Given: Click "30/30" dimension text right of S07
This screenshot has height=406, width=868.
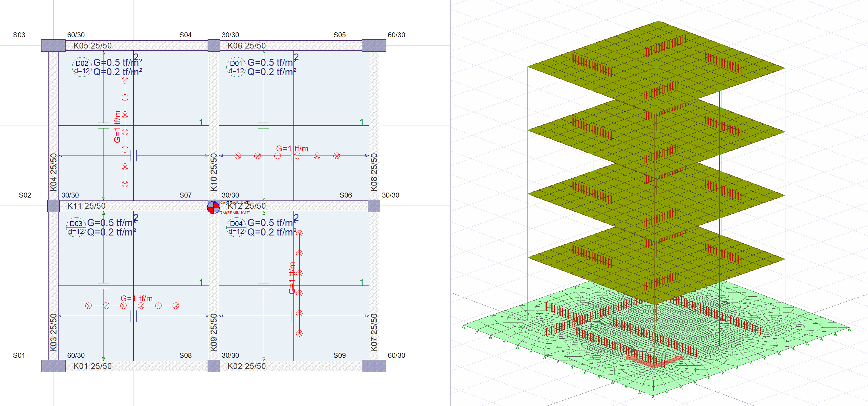Looking at the screenshot, I should pyautogui.click(x=231, y=195).
